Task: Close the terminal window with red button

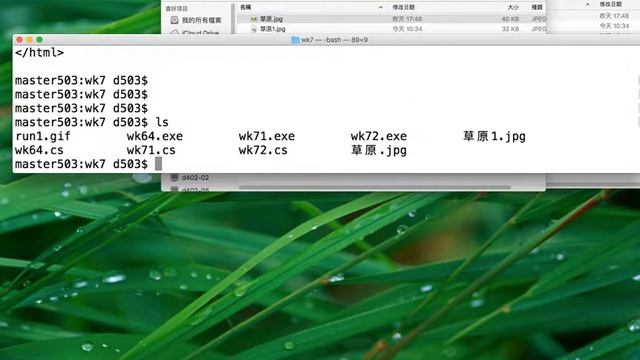Action: click(20, 40)
